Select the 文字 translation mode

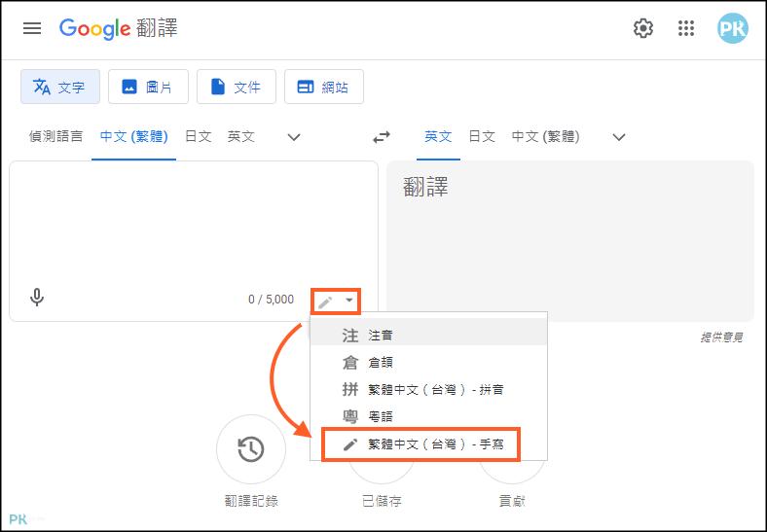click(60, 87)
